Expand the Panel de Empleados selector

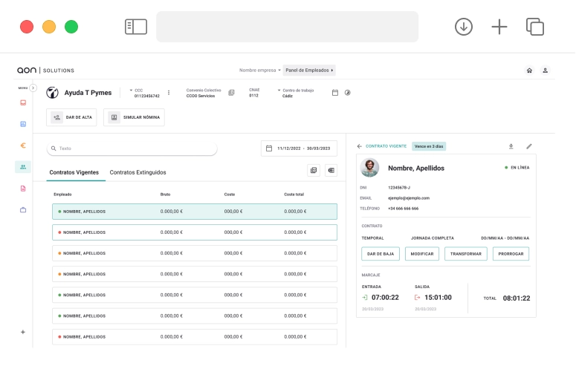click(310, 71)
